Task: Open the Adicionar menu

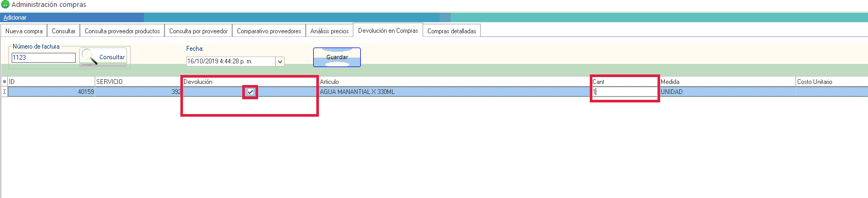Action: coord(15,17)
